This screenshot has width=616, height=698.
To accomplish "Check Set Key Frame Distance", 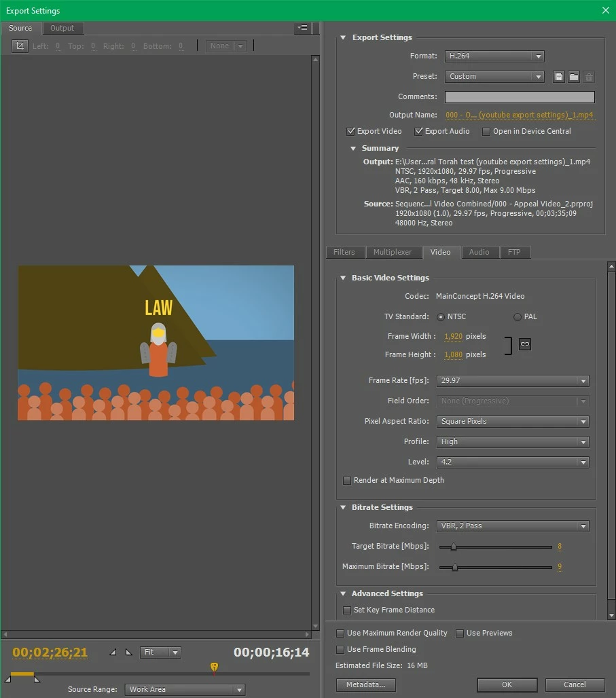I will 346,610.
